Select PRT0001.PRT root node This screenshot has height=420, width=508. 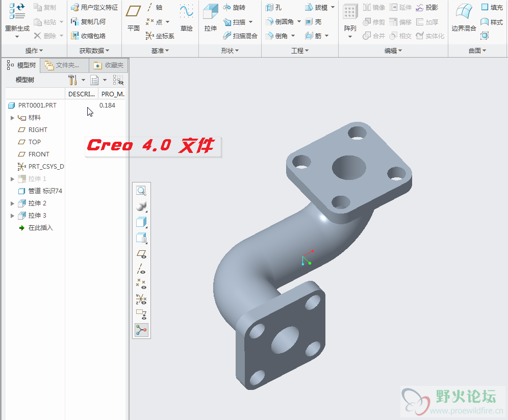(x=32, y=105)
